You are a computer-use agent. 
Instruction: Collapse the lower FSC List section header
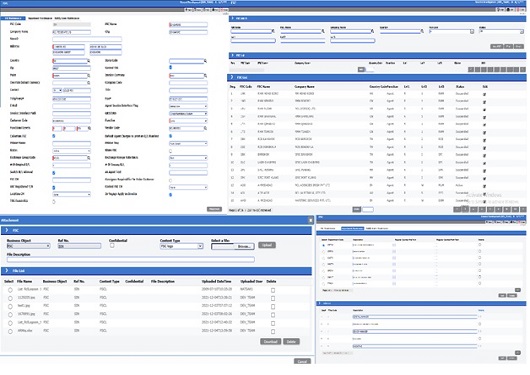[x=232, y=77]
